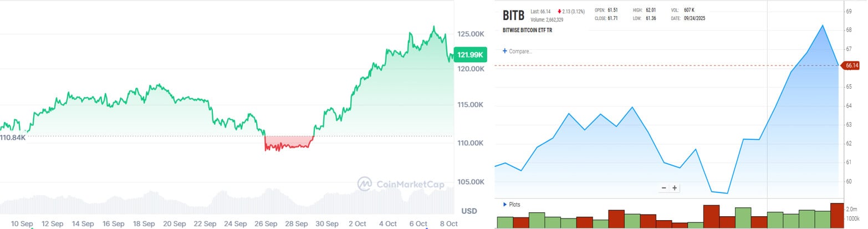
Task: Click the green 121.99K price label
Action: 469,54
